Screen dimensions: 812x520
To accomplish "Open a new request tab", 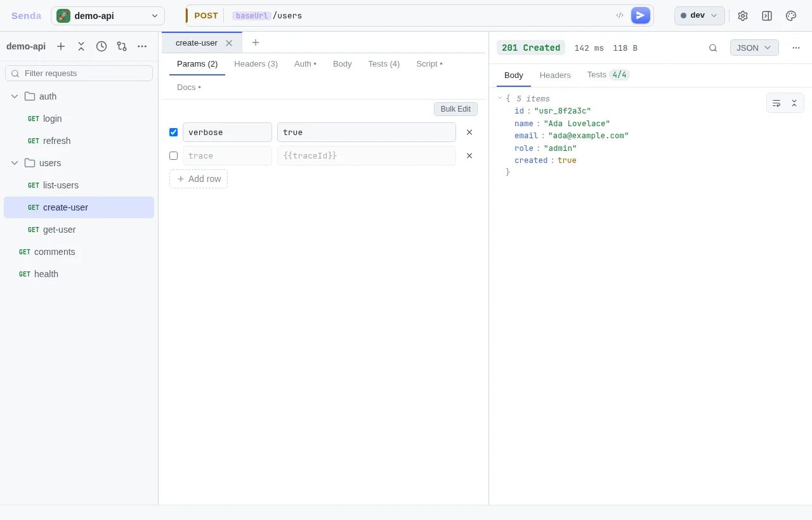I will tap(256, 42).
